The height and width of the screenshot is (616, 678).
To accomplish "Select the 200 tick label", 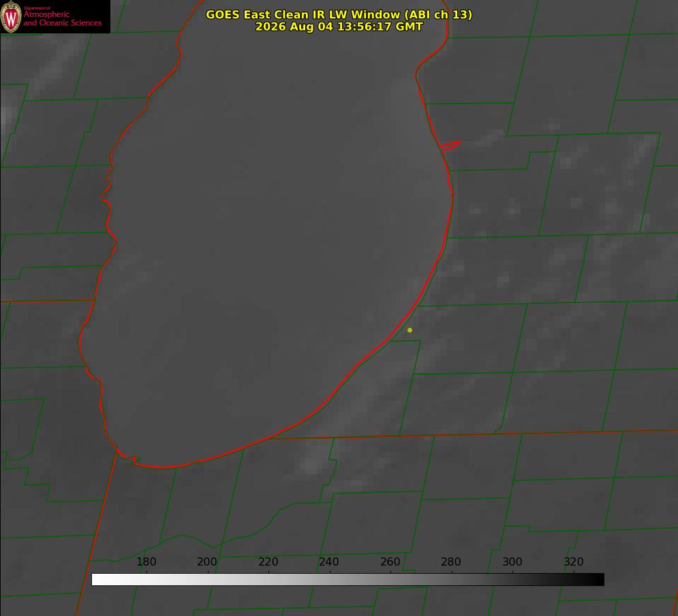I will (207, 561).
